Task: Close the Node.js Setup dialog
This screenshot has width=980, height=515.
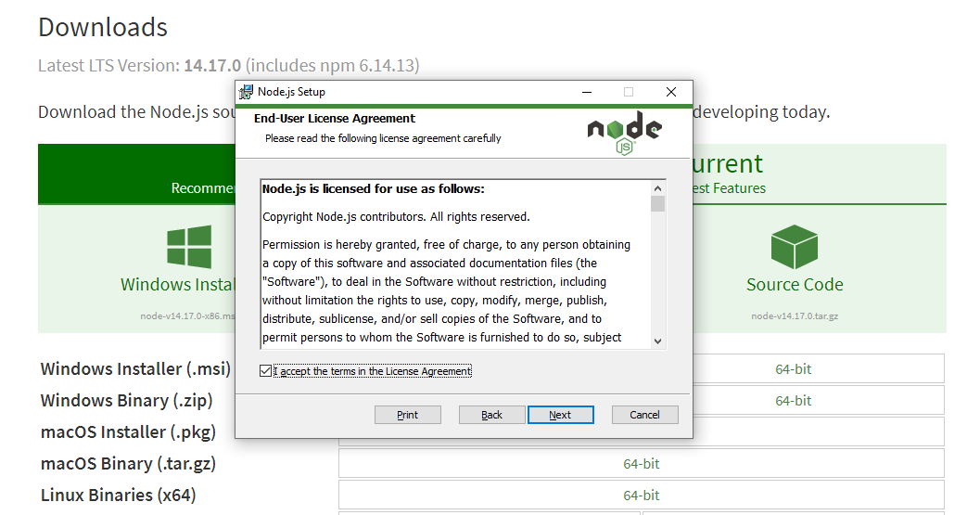Action: tap(671, 92)
